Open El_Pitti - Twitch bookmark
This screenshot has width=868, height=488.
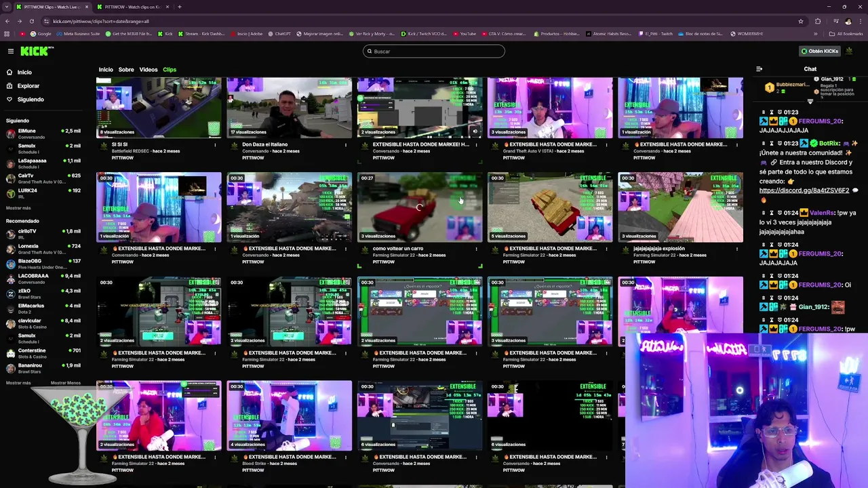[656, 33]
